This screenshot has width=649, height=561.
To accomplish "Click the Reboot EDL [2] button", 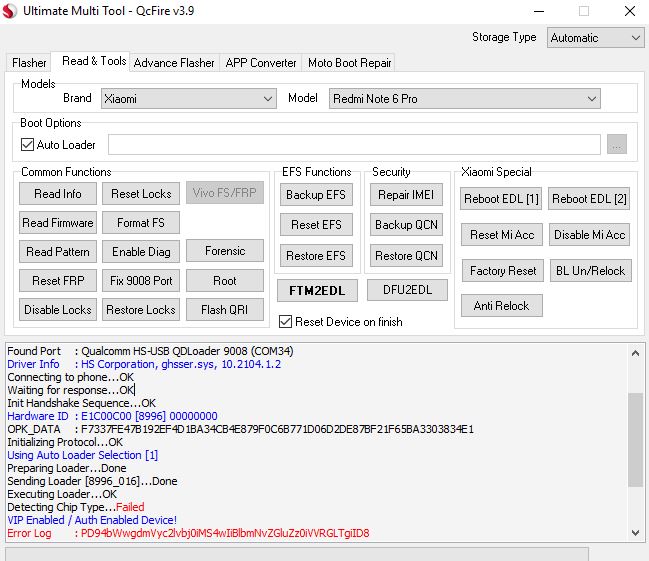I will pos(589,199).
